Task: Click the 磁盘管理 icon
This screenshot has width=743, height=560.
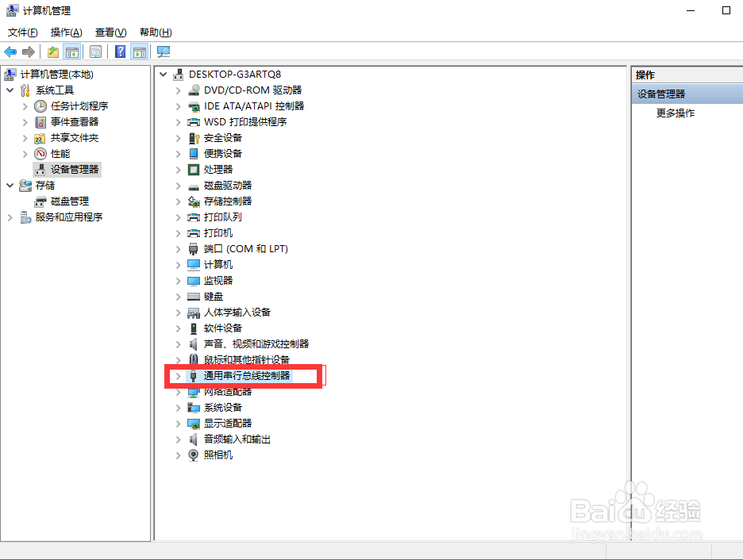Action: (40, 201)
